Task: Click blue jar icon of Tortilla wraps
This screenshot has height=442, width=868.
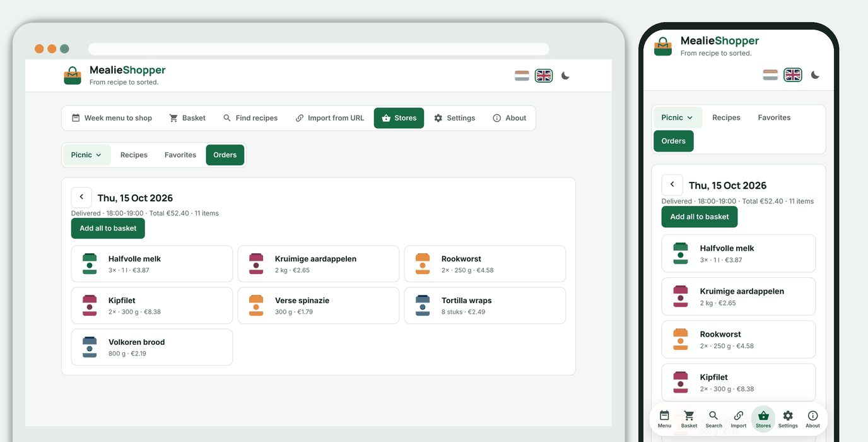Action: pyautogui.click(x=423, y=306)
